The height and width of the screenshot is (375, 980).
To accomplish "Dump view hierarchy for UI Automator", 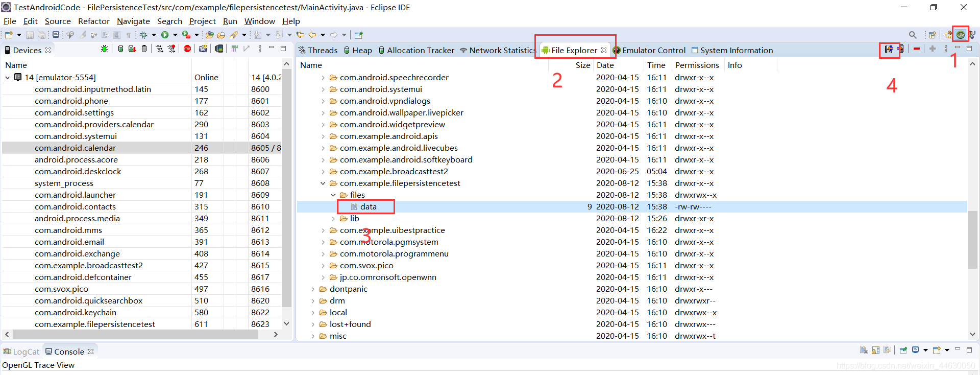I will 219,49.
